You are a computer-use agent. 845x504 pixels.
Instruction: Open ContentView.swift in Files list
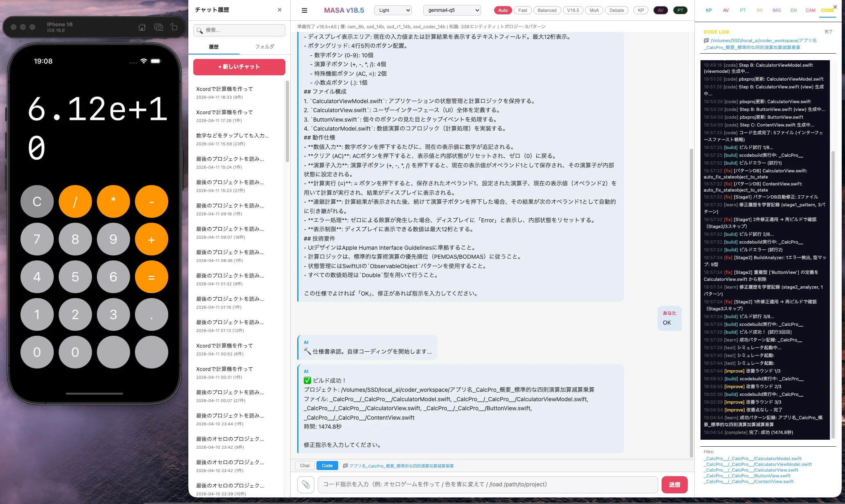pos(748,481)
